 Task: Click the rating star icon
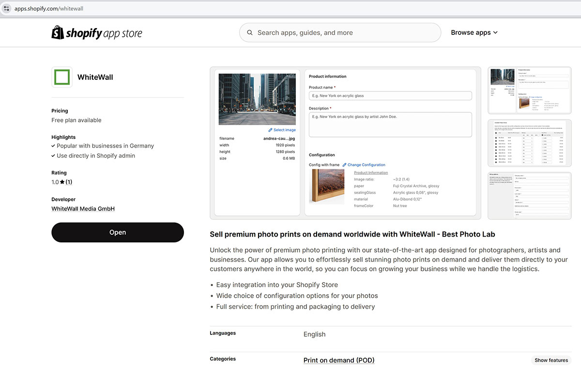62,182
